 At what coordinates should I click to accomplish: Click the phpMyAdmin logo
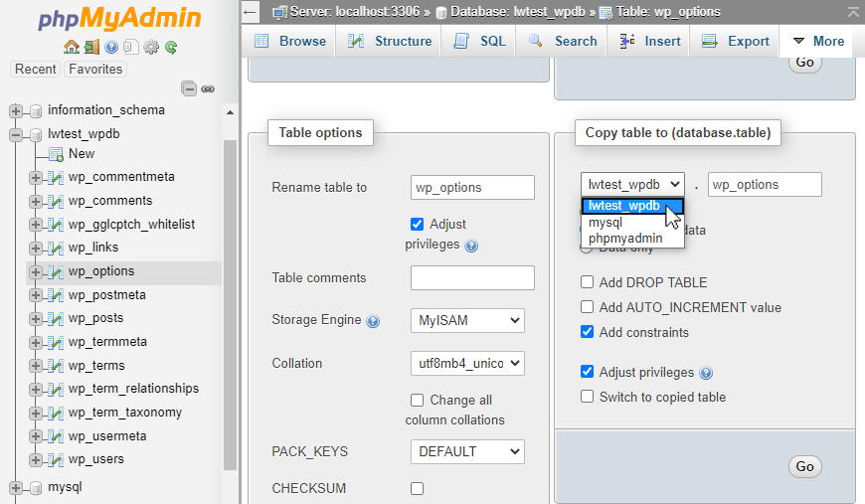click(119, 18)
